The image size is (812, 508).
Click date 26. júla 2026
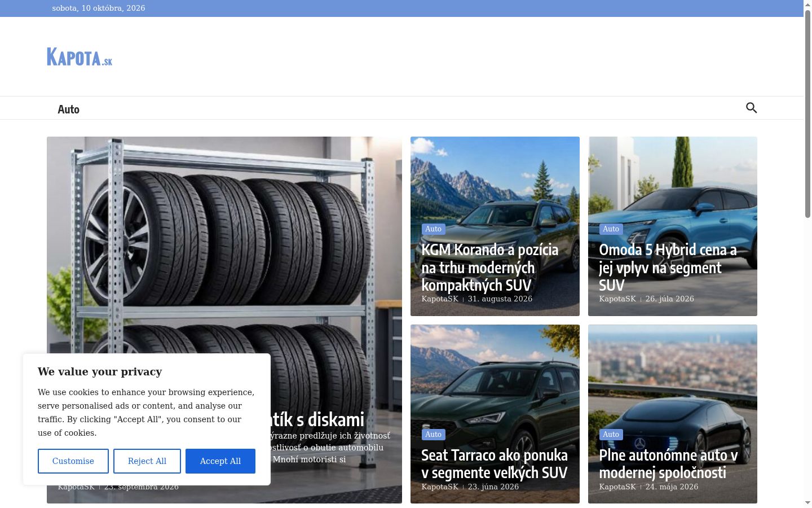[x=670, y=299]
